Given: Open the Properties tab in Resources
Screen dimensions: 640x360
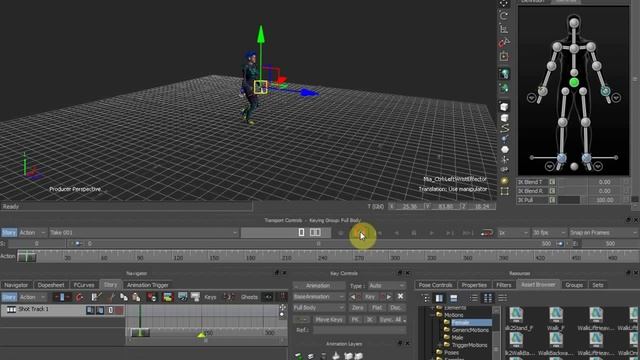Looking at the screenshot, I should coord(474,285).
